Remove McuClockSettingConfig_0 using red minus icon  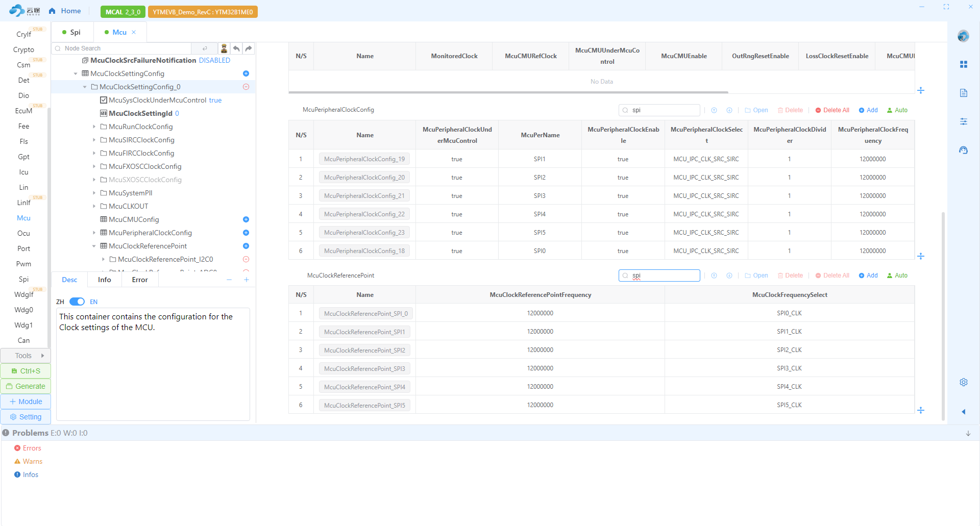pyautogui.click(x=246, y=87)
